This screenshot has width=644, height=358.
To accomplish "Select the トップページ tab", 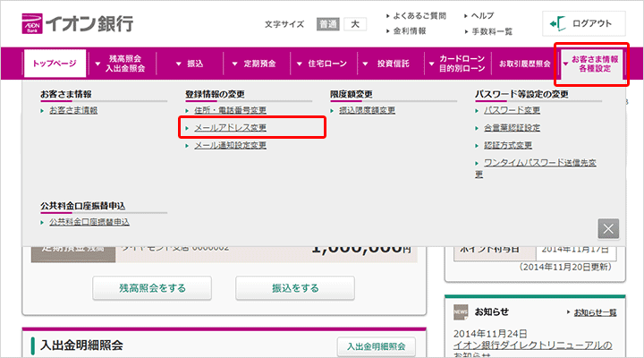I will click(55, 64).
